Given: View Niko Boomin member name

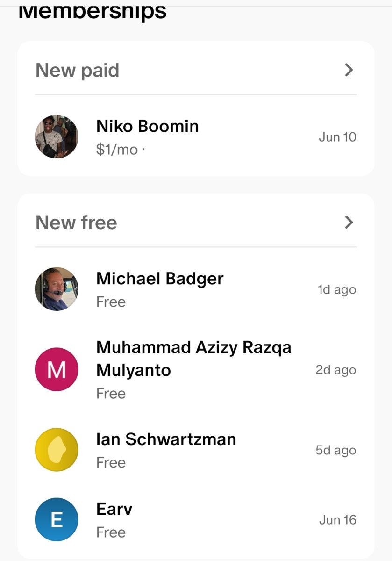Looking at the screenshot, I should pos(148,126).
